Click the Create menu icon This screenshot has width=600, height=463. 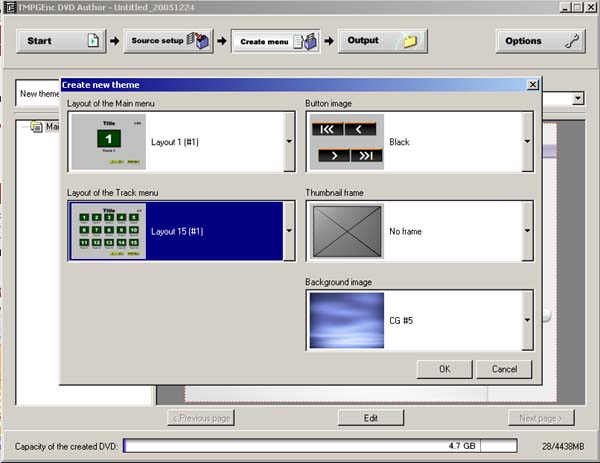pos(305,41)
